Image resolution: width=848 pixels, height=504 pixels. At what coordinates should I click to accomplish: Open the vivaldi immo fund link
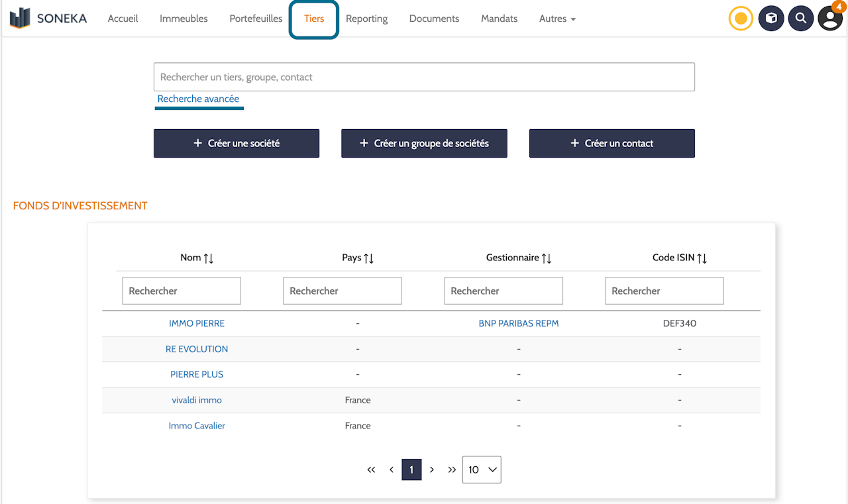tap(197, 400)
